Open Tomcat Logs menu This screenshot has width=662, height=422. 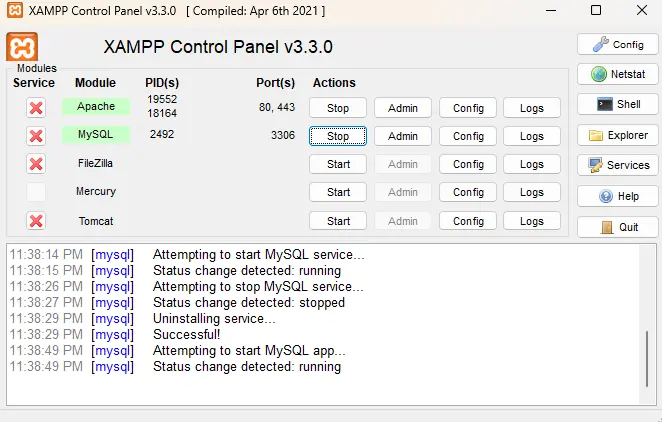(532, 221)
